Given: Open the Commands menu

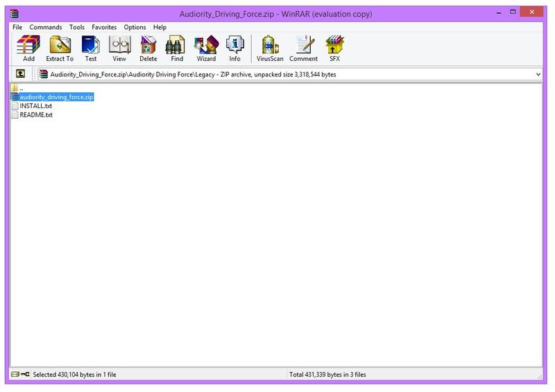Looking at the screenshot, I should coord(46,27).
